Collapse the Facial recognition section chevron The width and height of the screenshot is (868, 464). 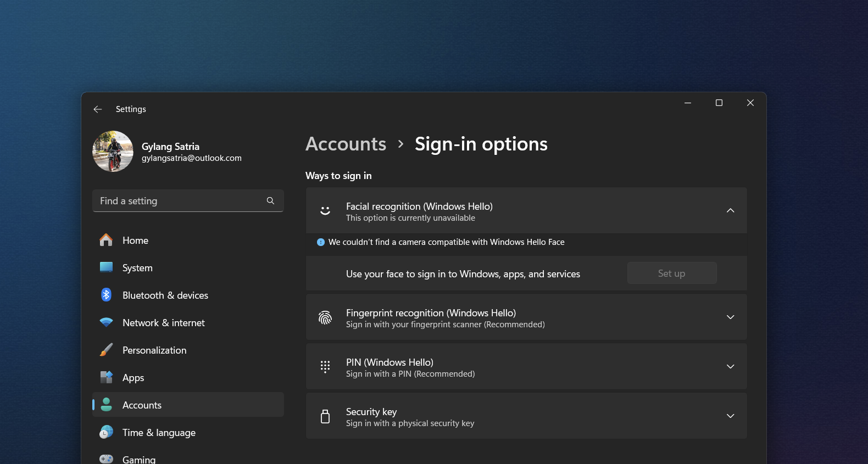[730, 211]
